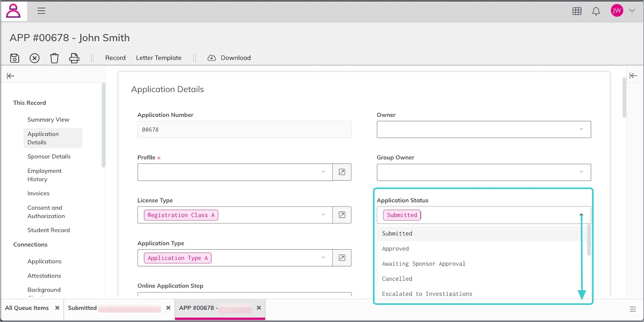Viewport: 644px width, 322px height.
Task: Click the APP #00678 - John Smith title
Action: pos(70,38)
